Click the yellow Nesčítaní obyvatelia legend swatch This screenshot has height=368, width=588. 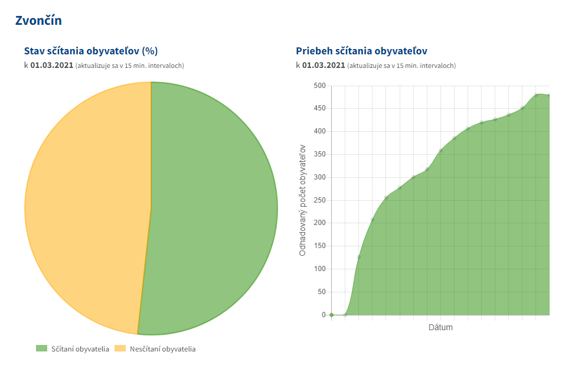pos(120,349)
